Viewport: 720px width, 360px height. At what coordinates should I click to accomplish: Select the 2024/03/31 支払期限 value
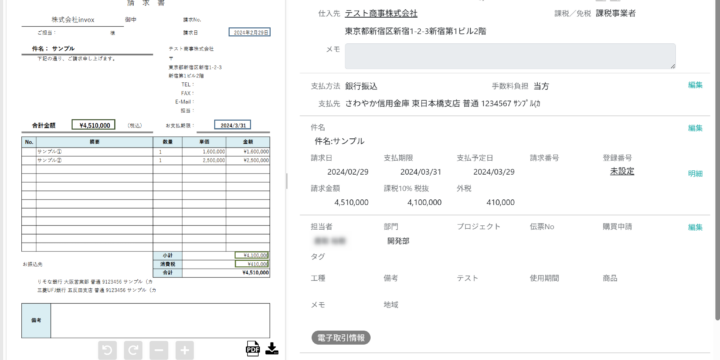coord(421,172)
